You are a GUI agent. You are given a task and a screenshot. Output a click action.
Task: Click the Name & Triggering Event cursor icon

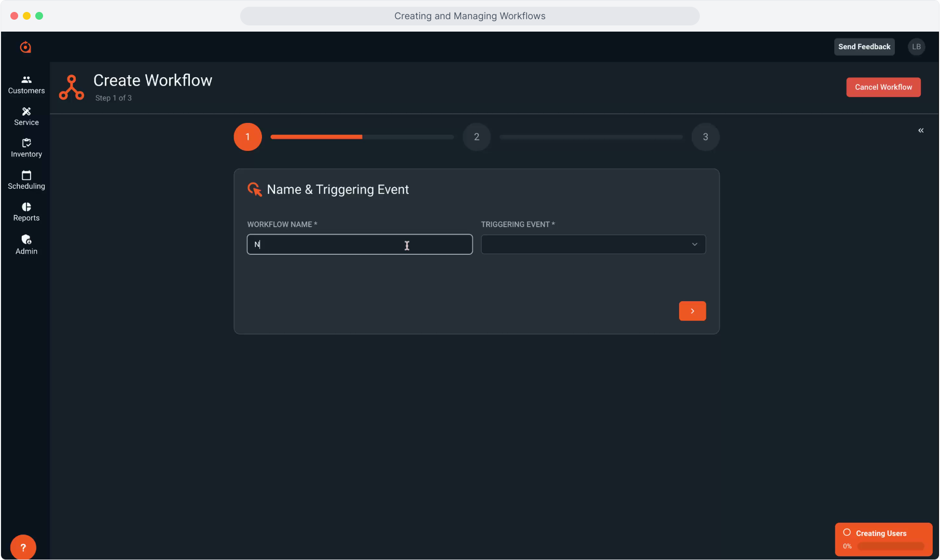click(x=255, y=189)
